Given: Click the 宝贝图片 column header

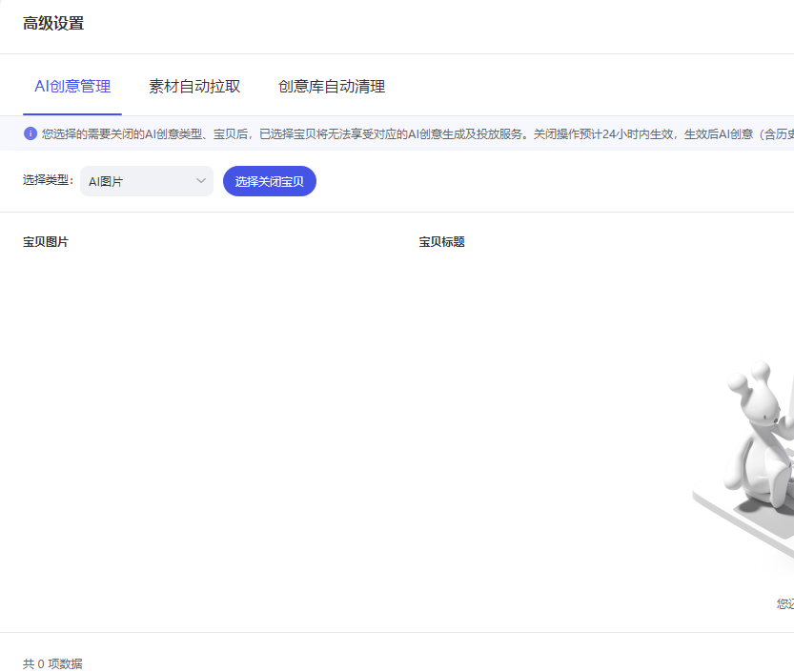Looking at the screenshot, I should pyautogui.click(x=46, y=242).
